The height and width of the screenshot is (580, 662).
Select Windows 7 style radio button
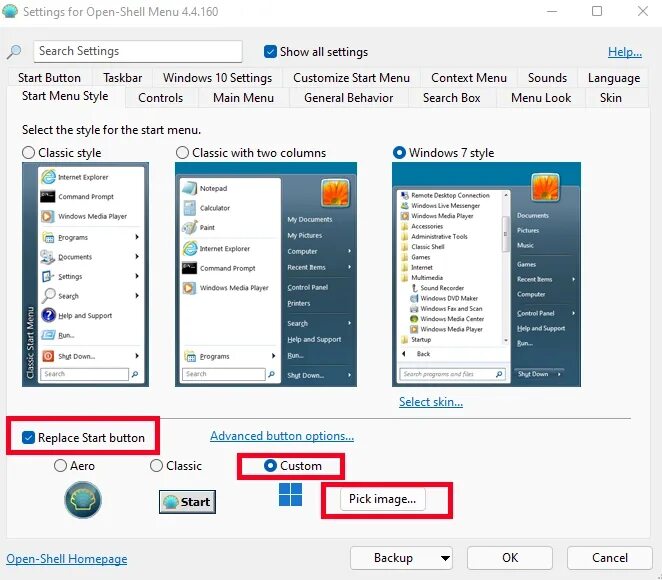click(x=399, y=152)
